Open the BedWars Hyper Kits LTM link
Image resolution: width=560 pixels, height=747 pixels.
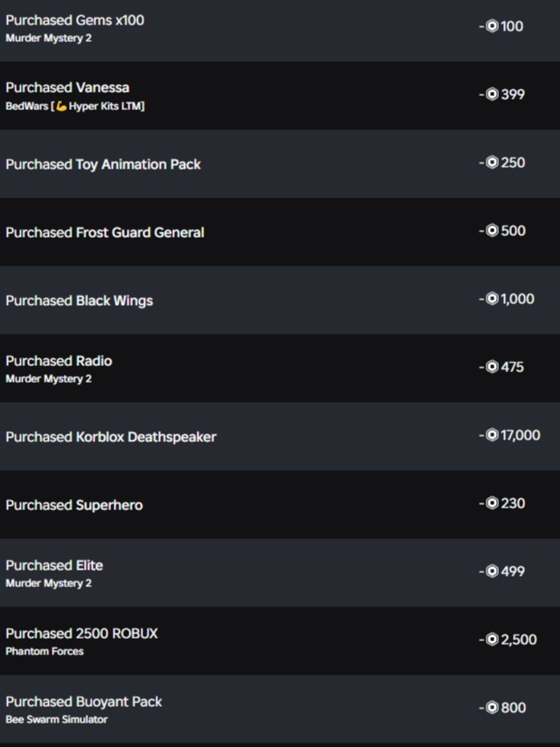coord(75,107)
